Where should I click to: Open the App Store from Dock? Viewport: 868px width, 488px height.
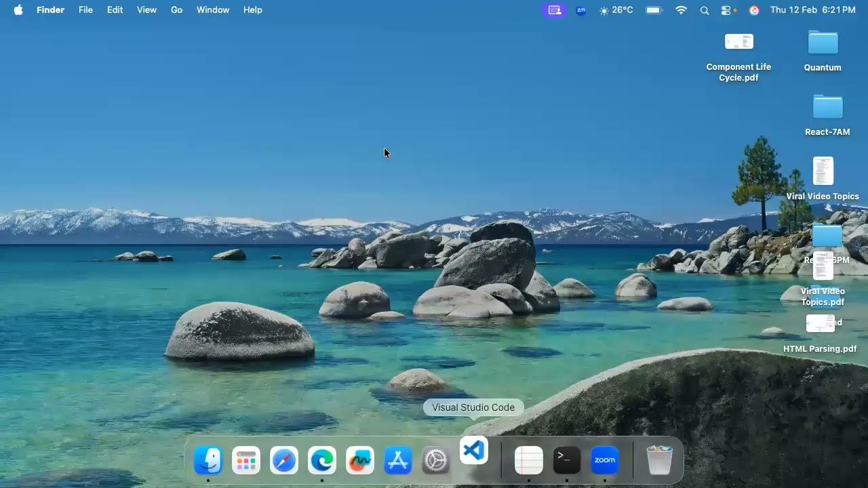coord(398,461)
